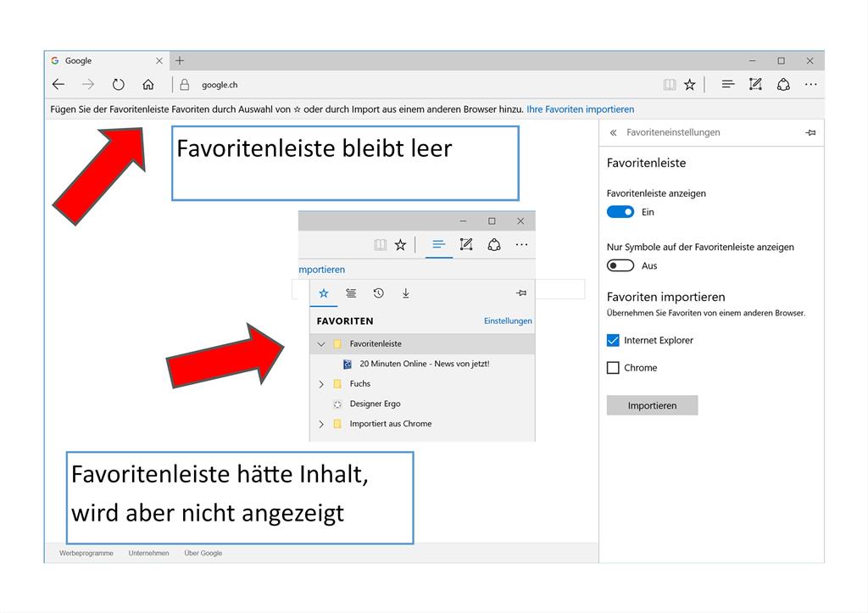This screenshot has height=613, width=868.
Task: Click the lock icon beside google.ch
Action: (x=185, y=84)
